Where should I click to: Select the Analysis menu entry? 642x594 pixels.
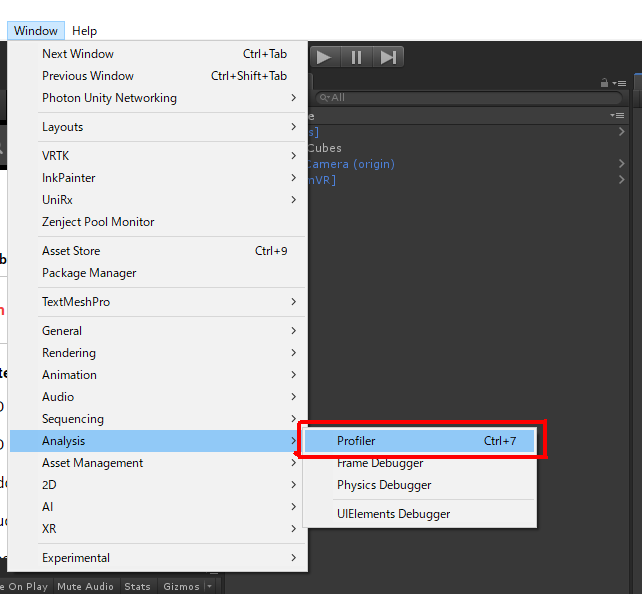(158, 441)
